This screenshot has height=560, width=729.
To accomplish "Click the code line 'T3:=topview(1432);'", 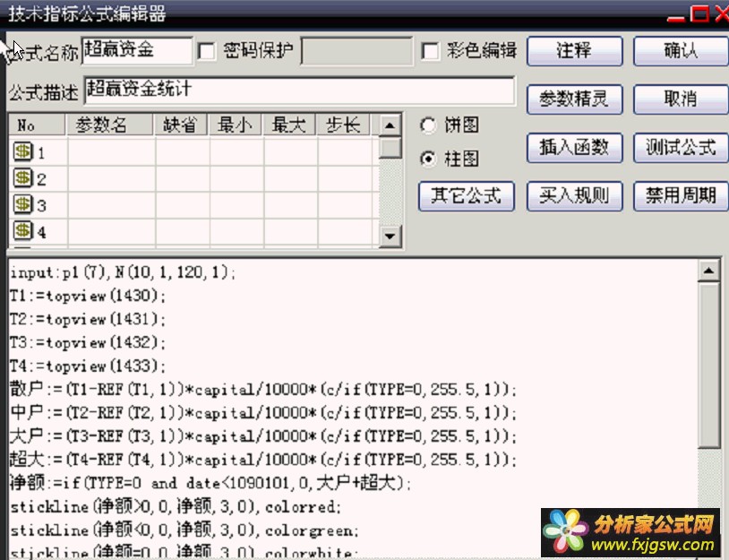I will point(88,343).
